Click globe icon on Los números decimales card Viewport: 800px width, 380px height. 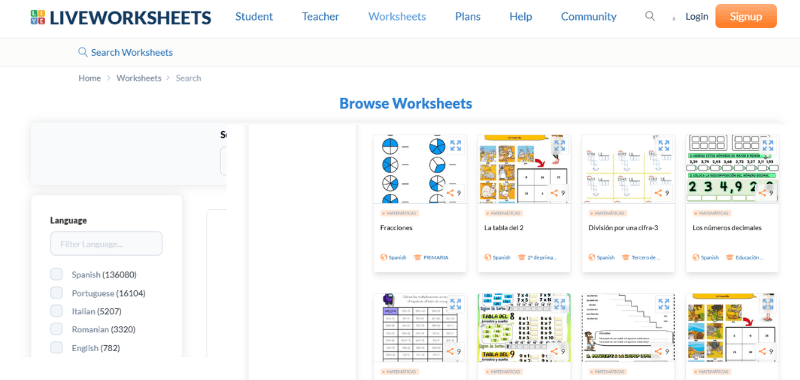pyautogui.click(x=696, y=258)
